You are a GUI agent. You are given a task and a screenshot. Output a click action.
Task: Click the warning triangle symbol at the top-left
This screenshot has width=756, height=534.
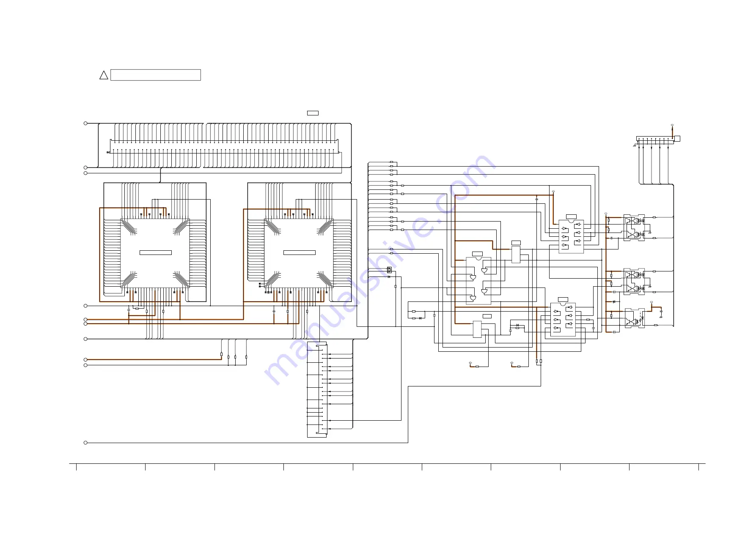click(x=104, y=75)
